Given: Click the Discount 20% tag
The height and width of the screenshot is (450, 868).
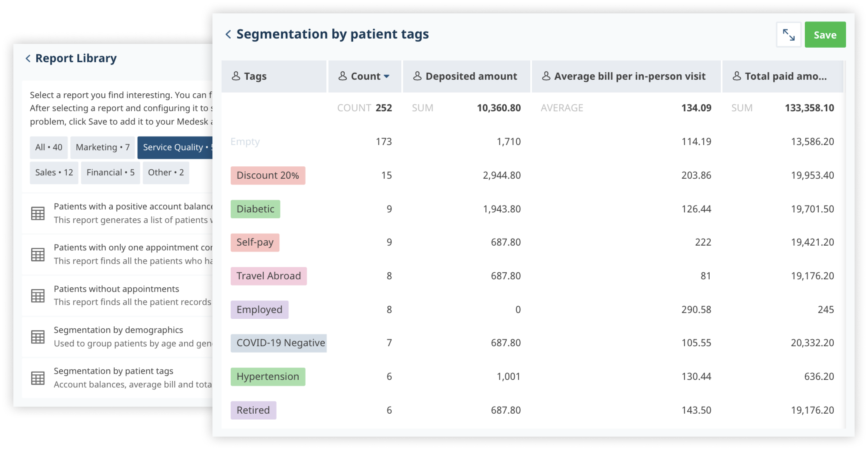Looking at the screenshot, I should [268, 176].
